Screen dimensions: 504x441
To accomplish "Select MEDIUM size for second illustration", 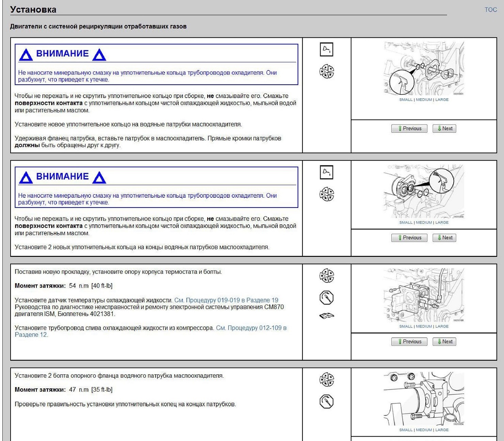I will click(424, 223).
